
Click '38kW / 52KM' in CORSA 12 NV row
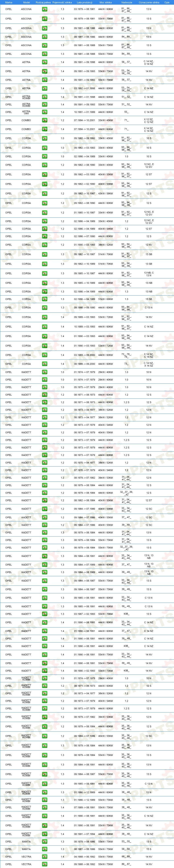tap(106, 245)
